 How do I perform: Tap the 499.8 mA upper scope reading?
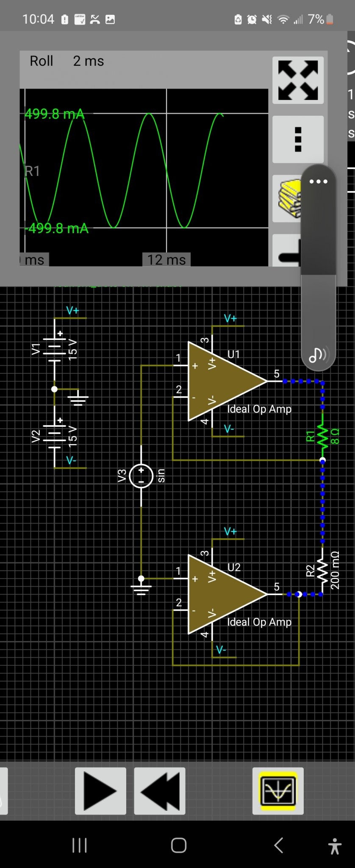[55, 114]
